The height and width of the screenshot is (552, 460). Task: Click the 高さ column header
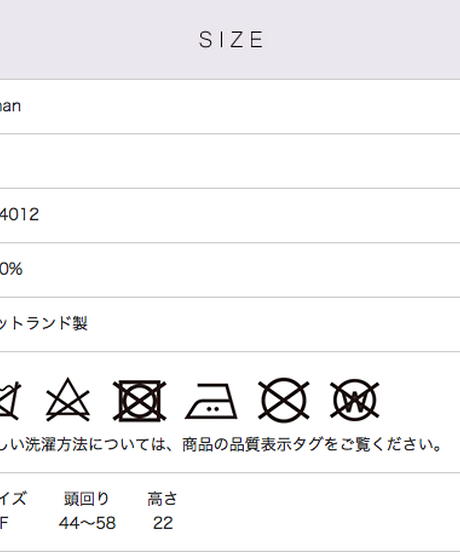tap(162, 499)
